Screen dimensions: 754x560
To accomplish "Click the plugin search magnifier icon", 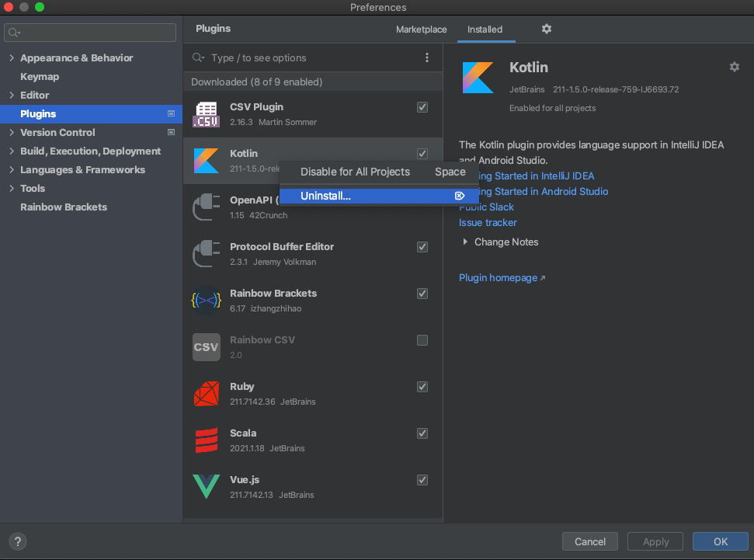I will click(198, 57).
